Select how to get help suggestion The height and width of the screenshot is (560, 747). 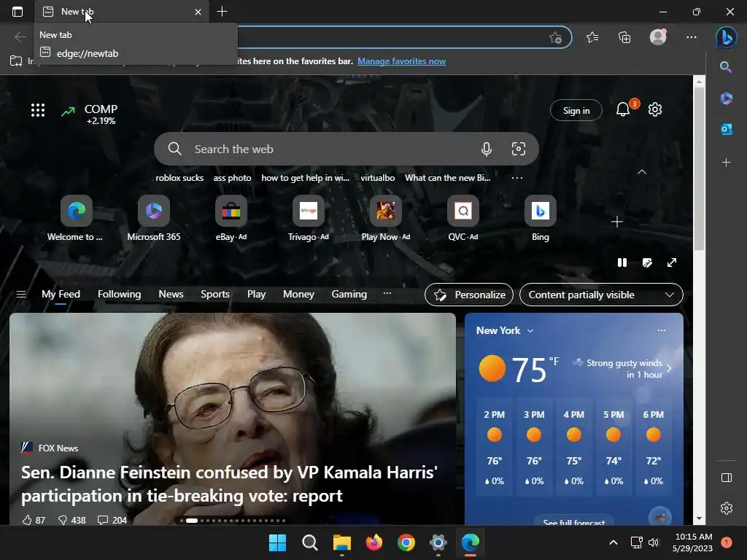point(306,178)
